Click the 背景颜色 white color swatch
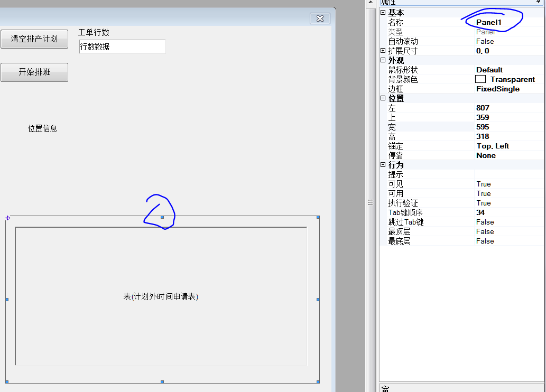The height and width of the screenshot is (392, 546). click(480, 79)
